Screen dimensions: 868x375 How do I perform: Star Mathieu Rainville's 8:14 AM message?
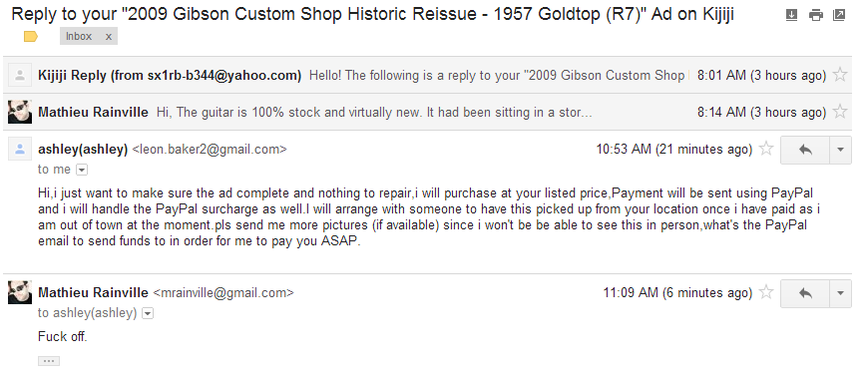(840, 112)
